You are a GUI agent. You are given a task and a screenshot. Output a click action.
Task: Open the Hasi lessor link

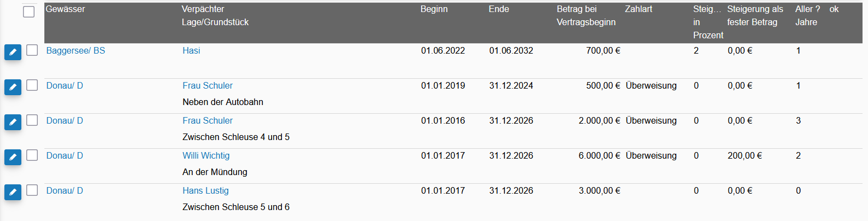191,50
